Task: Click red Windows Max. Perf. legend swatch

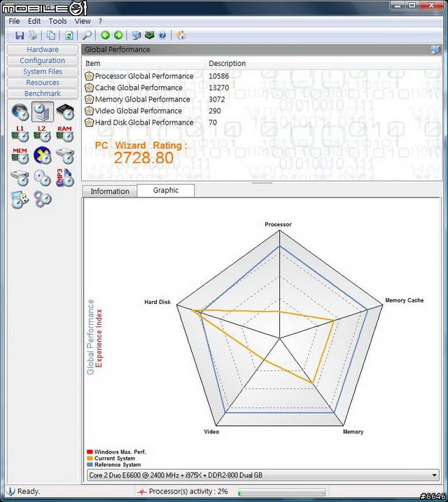Action: (90, 452)
